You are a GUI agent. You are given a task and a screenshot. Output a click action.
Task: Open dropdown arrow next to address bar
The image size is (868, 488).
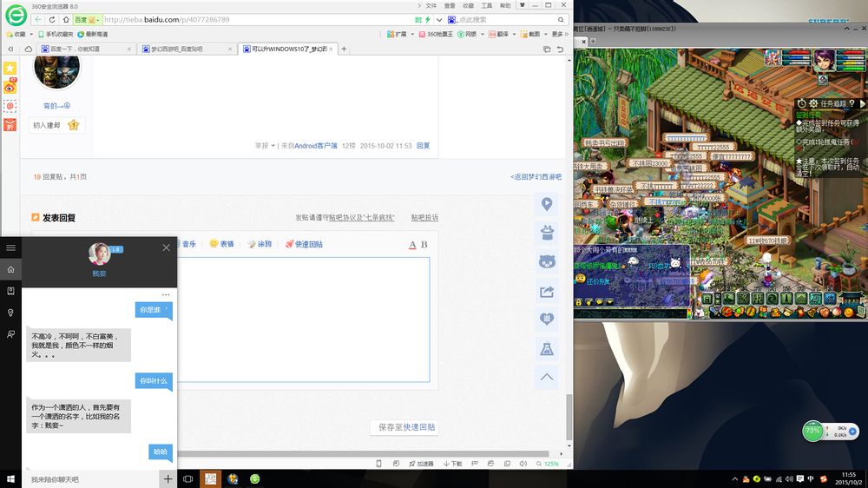[439, 19]
